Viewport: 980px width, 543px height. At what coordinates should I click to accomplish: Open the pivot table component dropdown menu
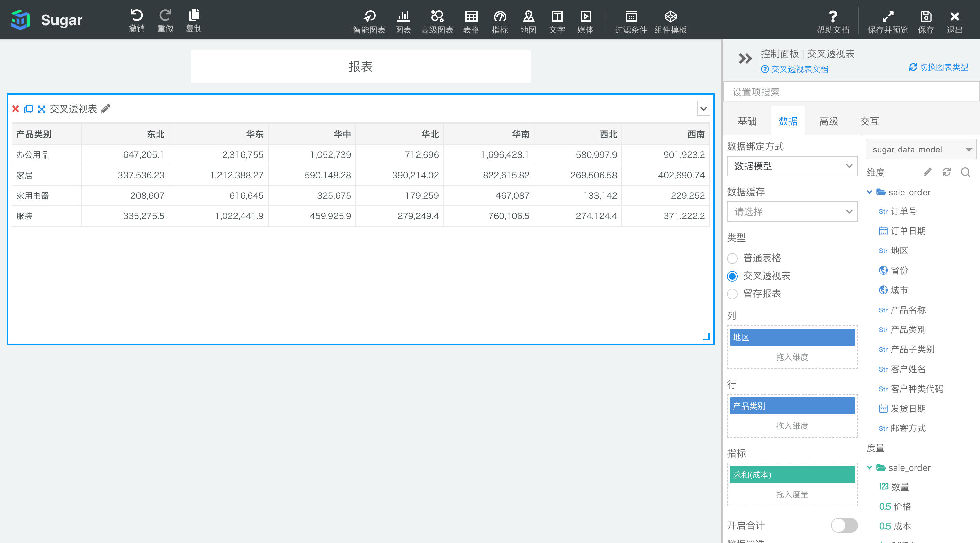coord(703,109)
